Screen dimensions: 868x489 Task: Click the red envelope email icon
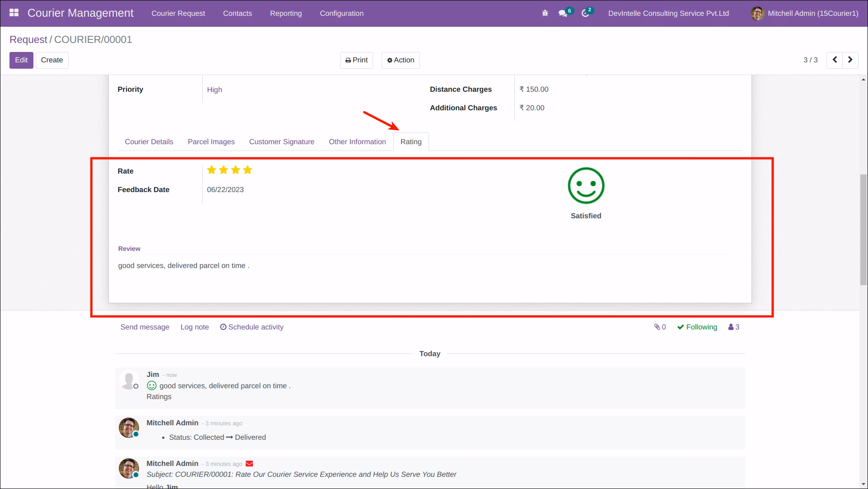249,464
